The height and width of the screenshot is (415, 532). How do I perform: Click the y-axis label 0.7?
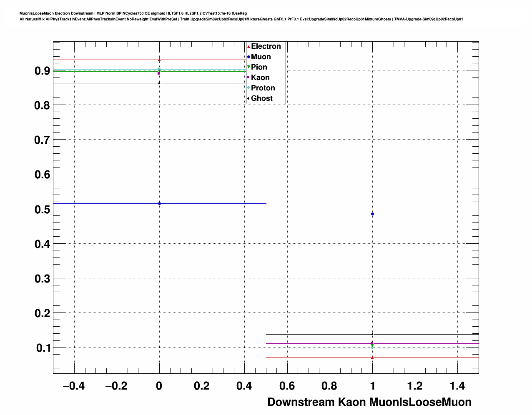pos(42,140)
